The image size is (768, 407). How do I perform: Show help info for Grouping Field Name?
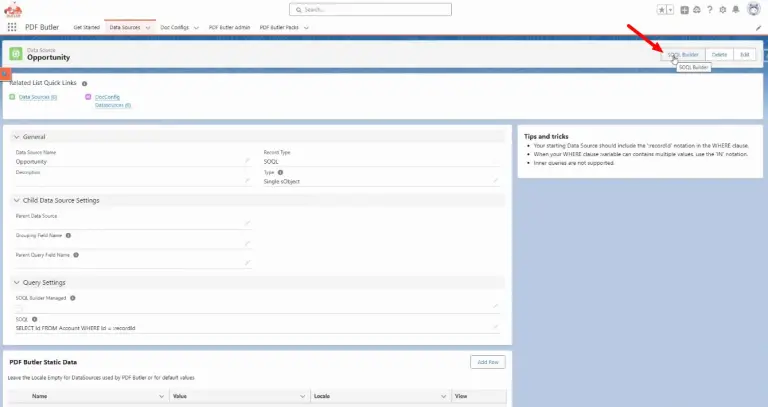coord(69,236)
